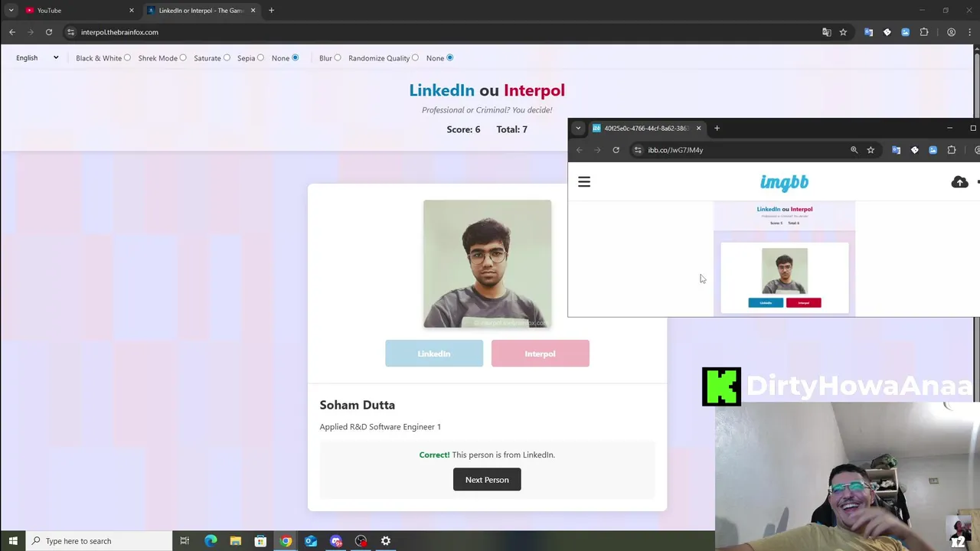Close the LinkedIn or Interpol tab
This screenshot has height=551, width=980.
[253, 10]
